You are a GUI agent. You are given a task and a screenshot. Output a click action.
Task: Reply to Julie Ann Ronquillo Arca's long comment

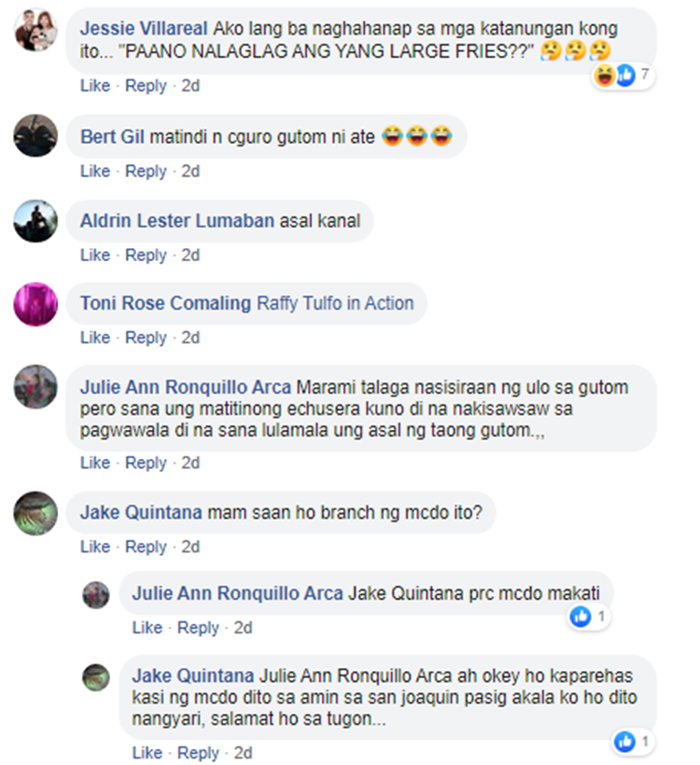pos(146,463)
